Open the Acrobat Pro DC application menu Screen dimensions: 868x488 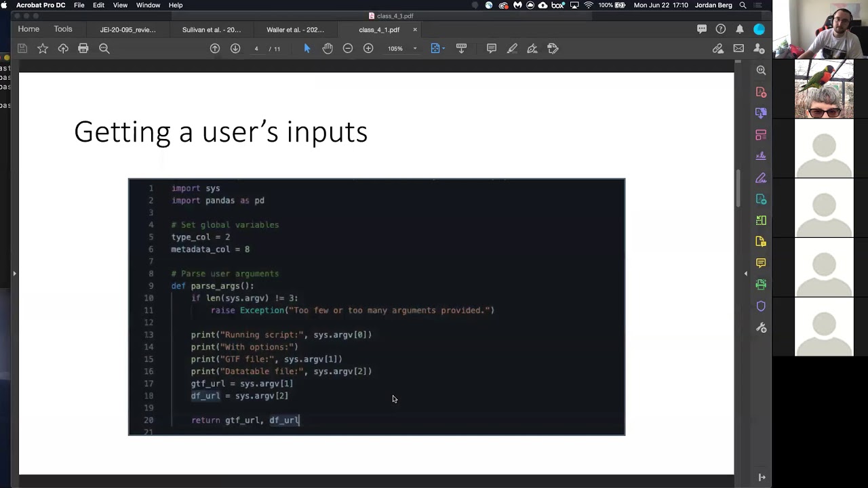click(x=41, y=5)
